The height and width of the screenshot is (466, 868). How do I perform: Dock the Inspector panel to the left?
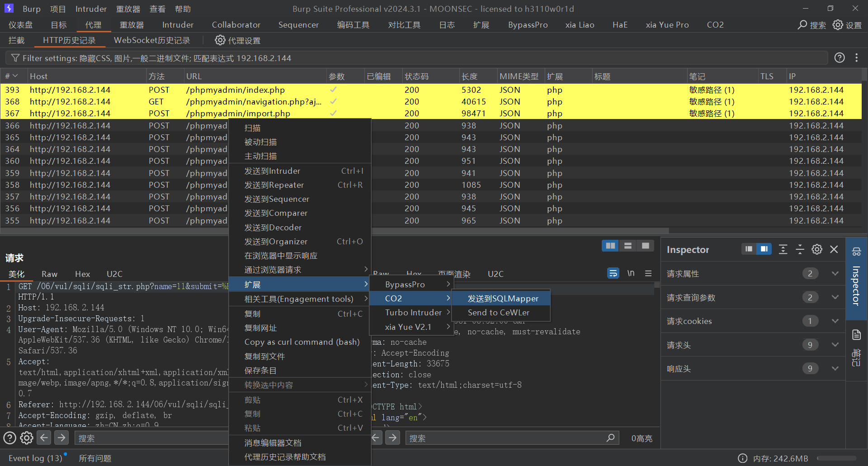(x=749, y=249)
